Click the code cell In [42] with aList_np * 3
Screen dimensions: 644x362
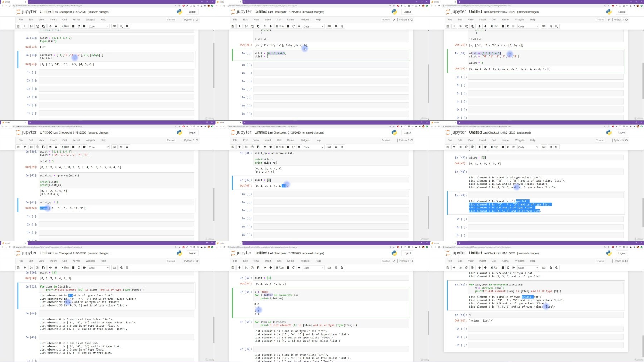click(116, 202)
